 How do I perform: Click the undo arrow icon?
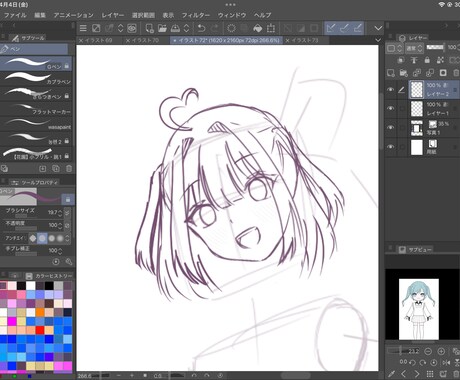point(201,28)
